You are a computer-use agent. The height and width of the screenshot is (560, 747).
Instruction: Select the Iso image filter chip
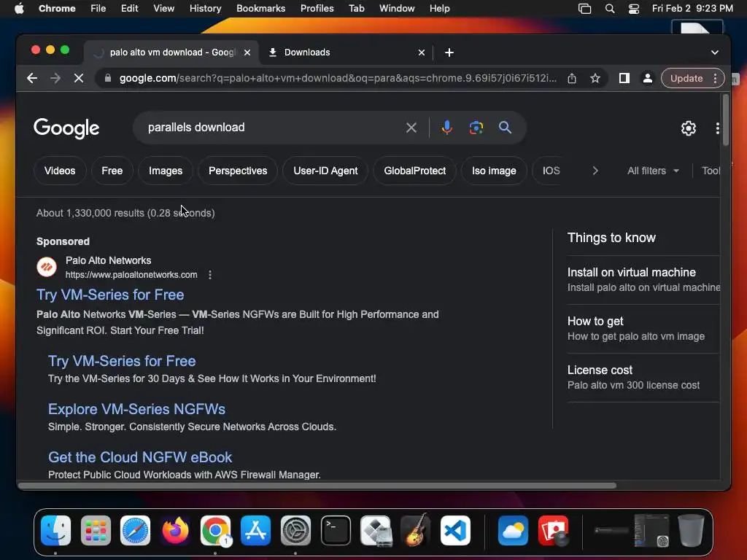tap(494, 171)
